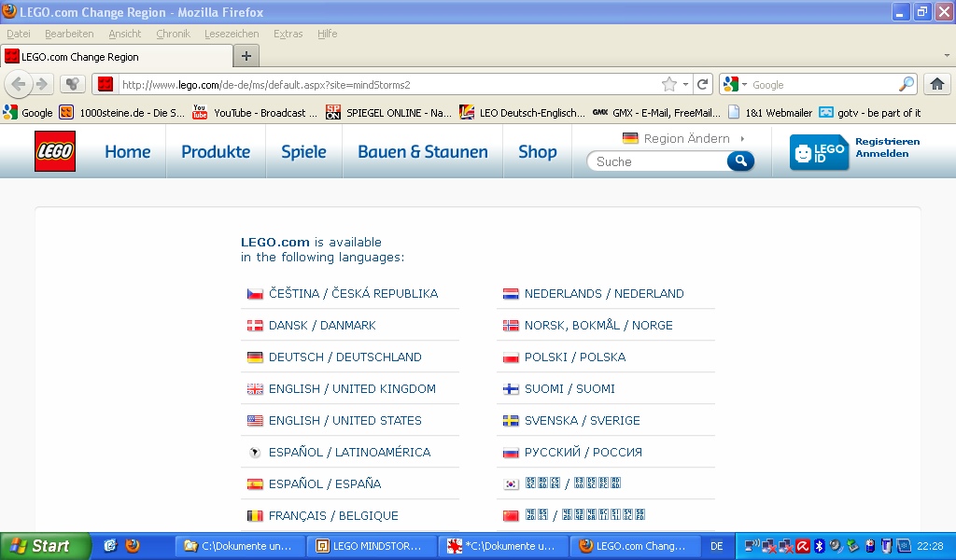Image resolution: width=956 pixels, height=560 pixels.
Task: Click the Registrieren link
Action: pos(887,141)
